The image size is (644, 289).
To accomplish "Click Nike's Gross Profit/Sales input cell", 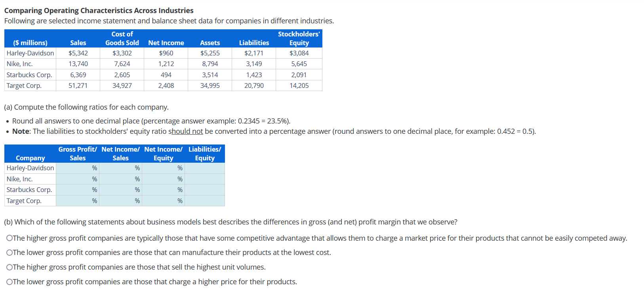I will (x=77, y=179).
